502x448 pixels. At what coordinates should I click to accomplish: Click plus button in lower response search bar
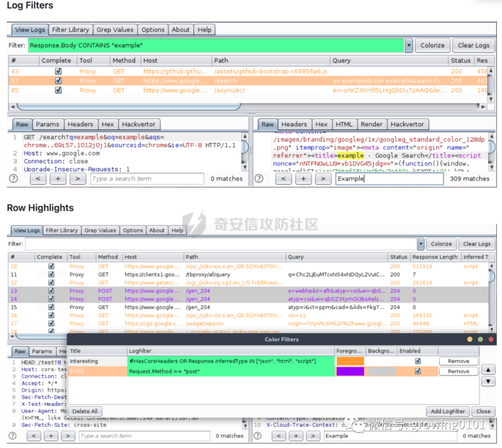(296, 436)
